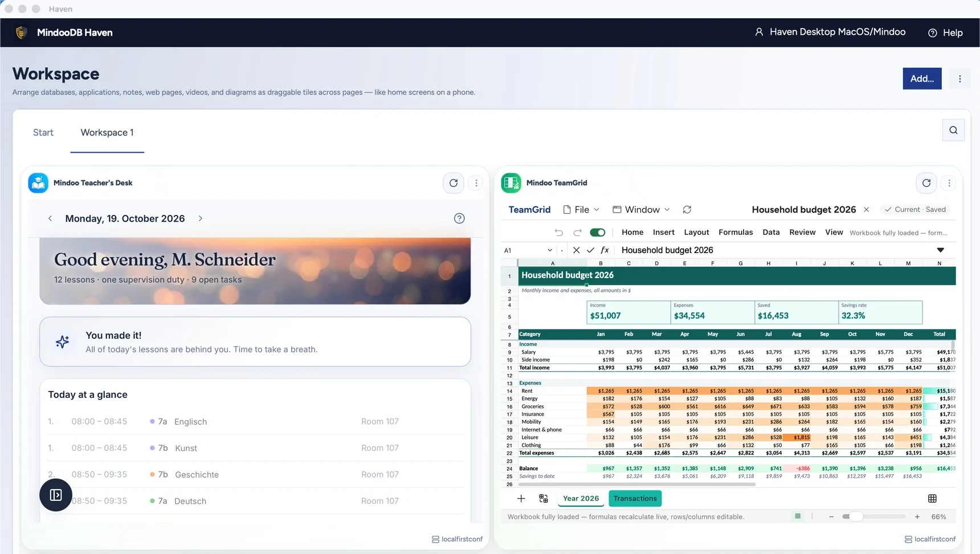
Task: Expand the cell reference A1 dropdown
Action: tap(550, 250)
